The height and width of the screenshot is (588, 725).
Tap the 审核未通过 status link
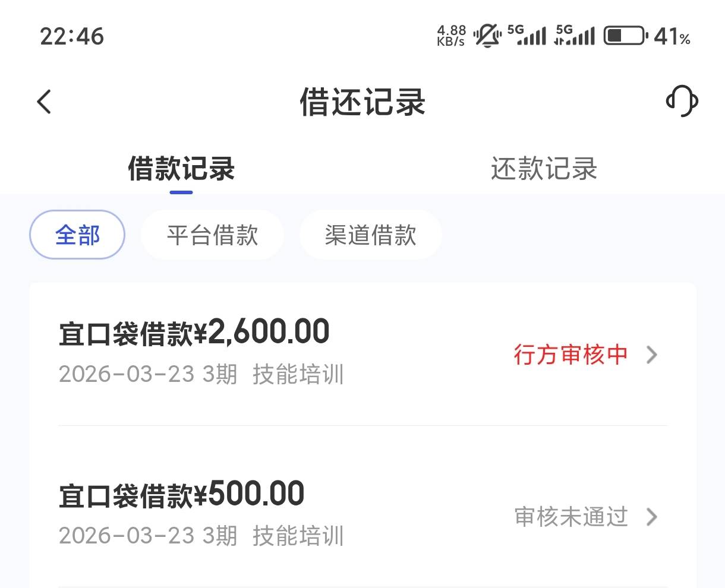point(570,517)
